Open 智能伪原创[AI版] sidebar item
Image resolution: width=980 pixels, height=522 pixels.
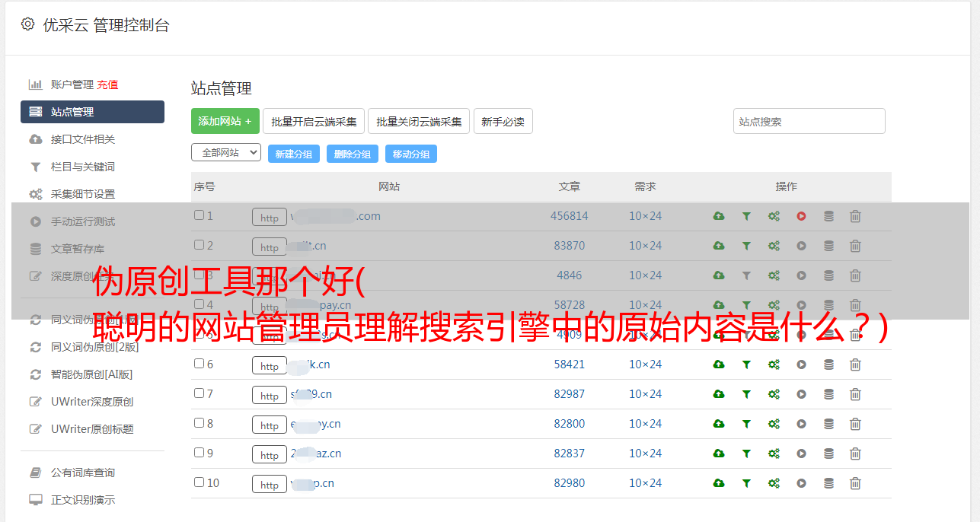pos(91,374)
